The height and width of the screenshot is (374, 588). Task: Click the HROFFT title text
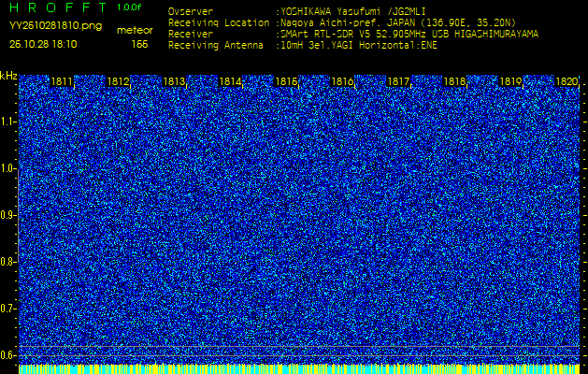point(58,7)
